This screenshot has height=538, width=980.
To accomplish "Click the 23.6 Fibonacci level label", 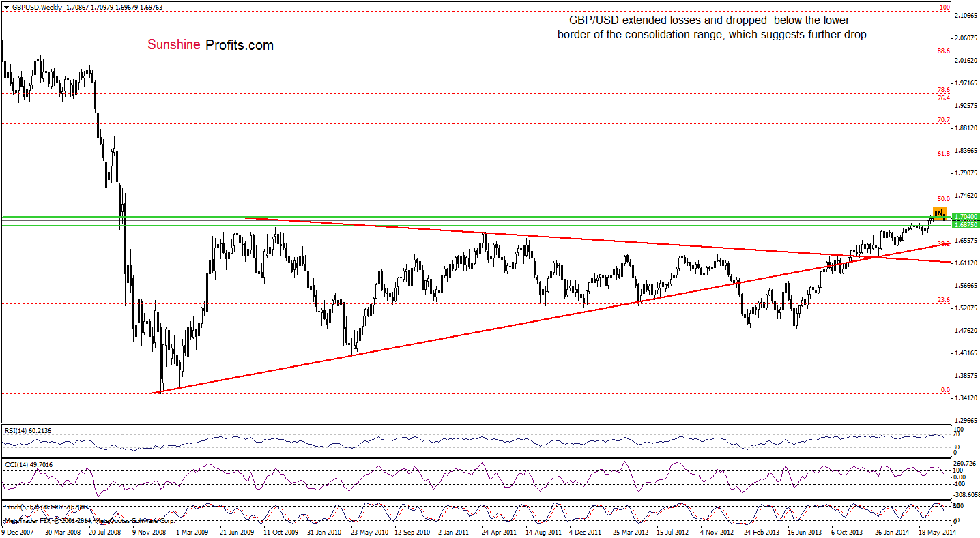I will pos(943,299).
